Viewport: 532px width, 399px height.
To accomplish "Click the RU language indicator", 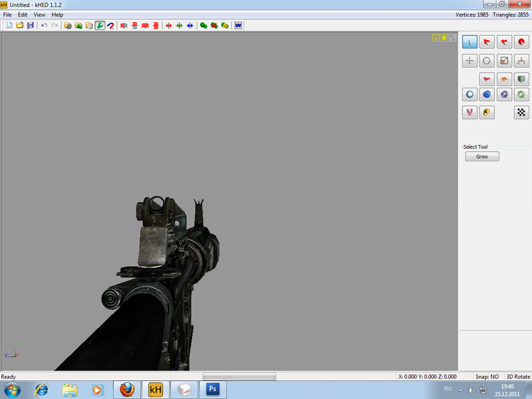I will coord(448,389).
